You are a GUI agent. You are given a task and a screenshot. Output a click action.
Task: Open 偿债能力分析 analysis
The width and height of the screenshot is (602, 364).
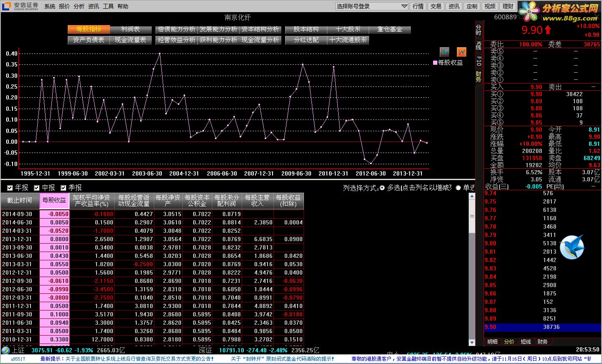click(x=176, y=29)
